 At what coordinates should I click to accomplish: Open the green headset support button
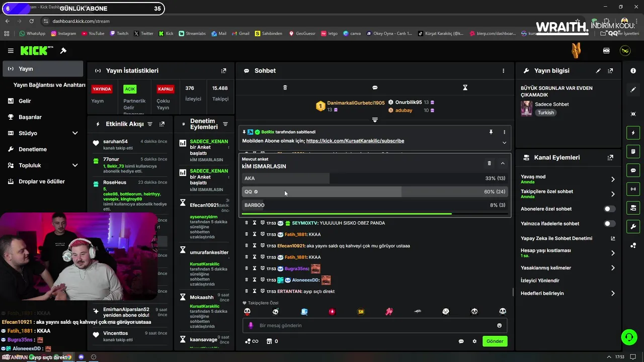click(x=629, y=337)
